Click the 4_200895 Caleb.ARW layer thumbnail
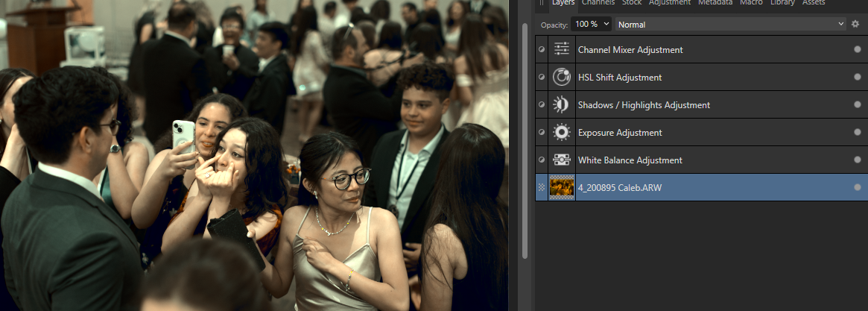This screenshot has width=868, height=311. [x=561, y=188]
